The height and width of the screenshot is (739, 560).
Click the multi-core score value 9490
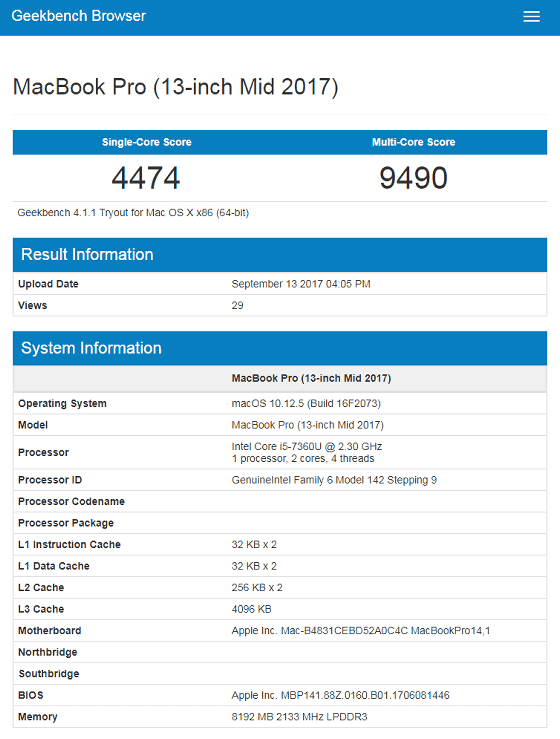pos(413,178)
